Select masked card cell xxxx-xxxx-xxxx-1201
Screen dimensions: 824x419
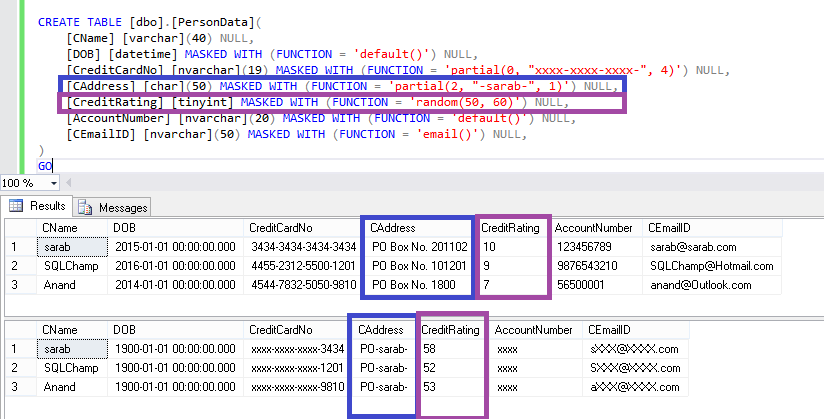click(x=297, y=368)
